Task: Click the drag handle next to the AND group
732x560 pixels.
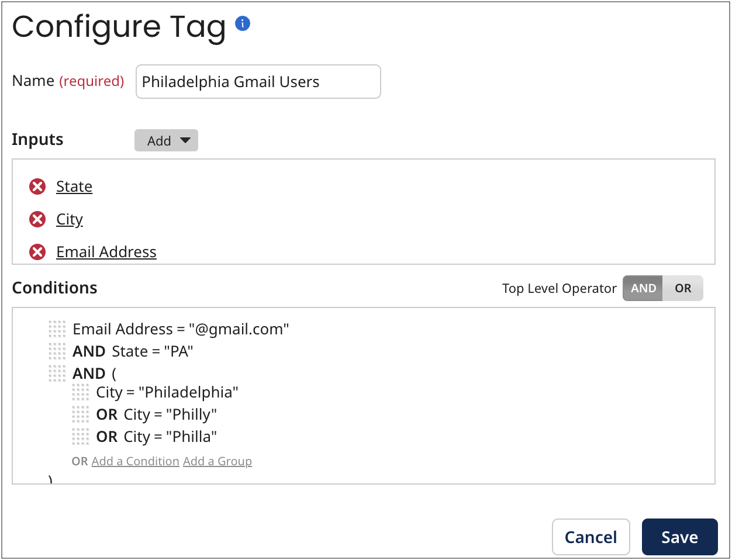Action: coord(57,373)
